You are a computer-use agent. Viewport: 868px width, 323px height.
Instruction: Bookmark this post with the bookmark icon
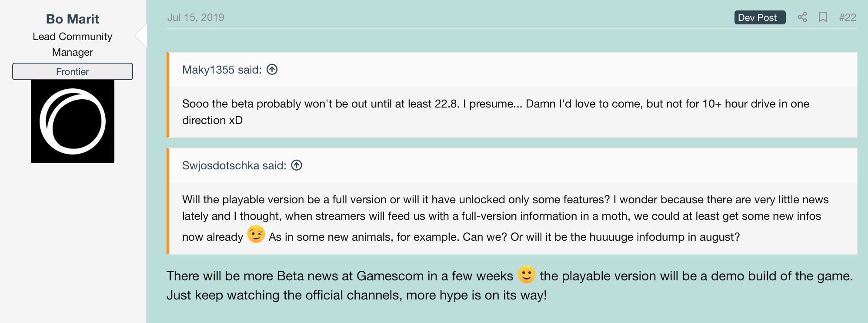(823, 17)
